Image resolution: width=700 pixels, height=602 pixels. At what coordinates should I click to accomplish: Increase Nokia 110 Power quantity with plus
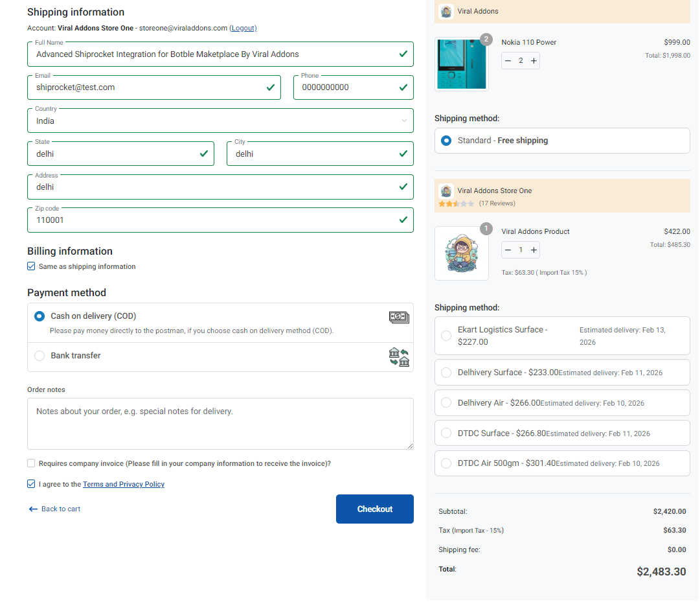(534, 61)
